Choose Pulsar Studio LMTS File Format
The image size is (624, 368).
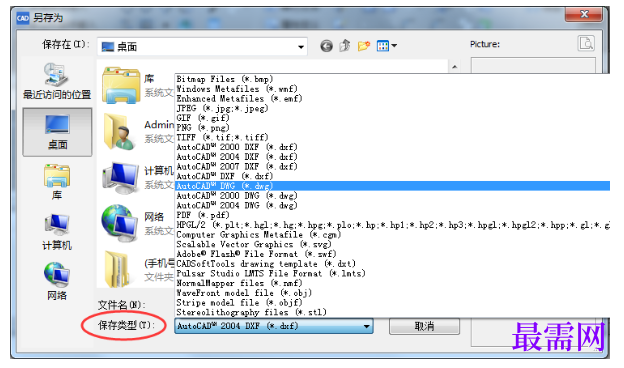coord(271,273)
